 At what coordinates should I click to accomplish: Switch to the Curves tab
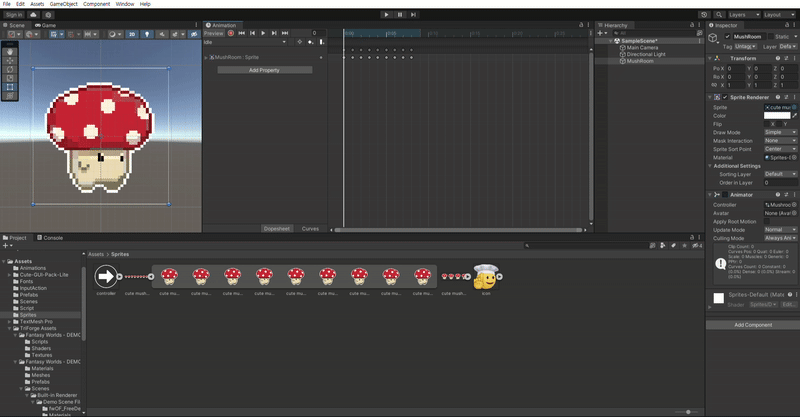(x=310, y=229)
